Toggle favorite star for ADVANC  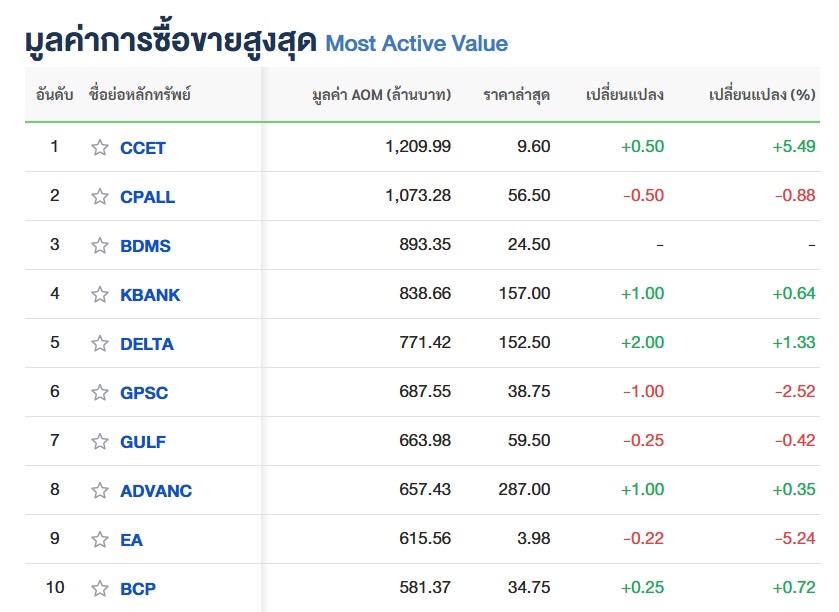(100, 490)
